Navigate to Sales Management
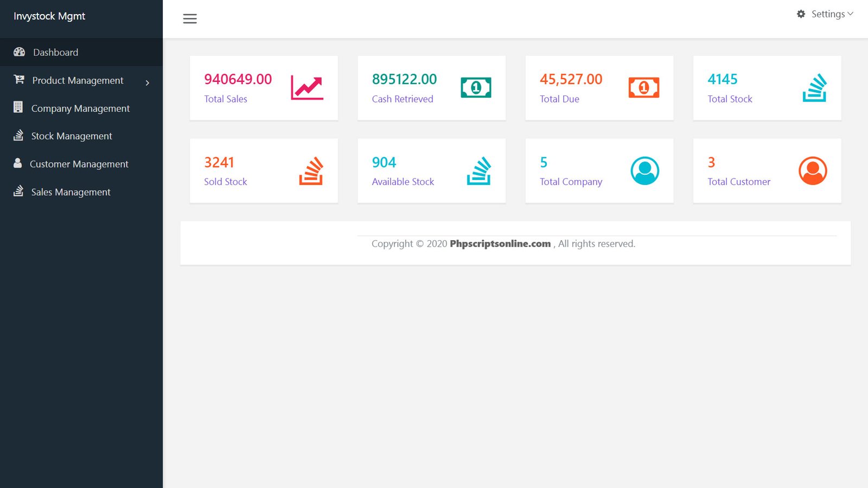Viewport: 868px width, 488px height. click(x=81, y=192)
